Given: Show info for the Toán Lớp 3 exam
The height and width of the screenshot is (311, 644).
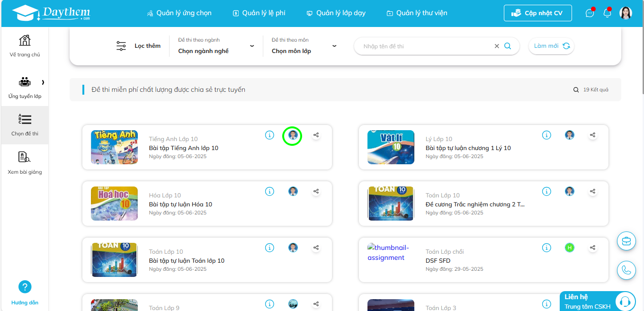Looking at the screenshot, I should [546, 304].
